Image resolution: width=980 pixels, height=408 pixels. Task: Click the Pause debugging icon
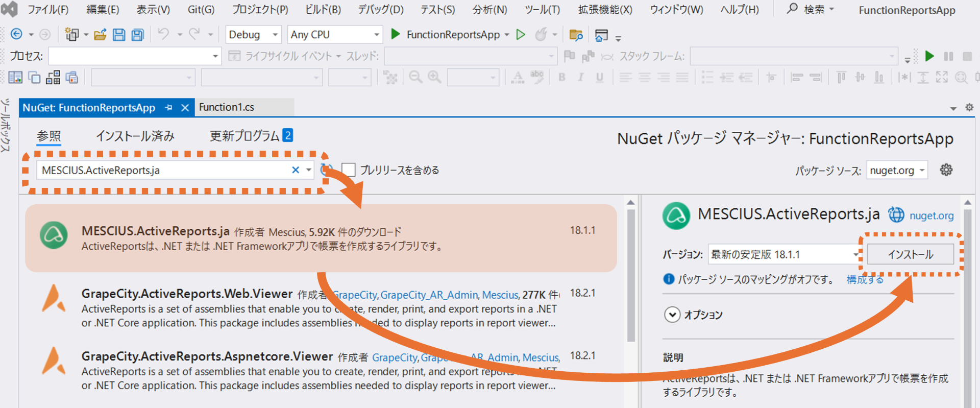948,56
